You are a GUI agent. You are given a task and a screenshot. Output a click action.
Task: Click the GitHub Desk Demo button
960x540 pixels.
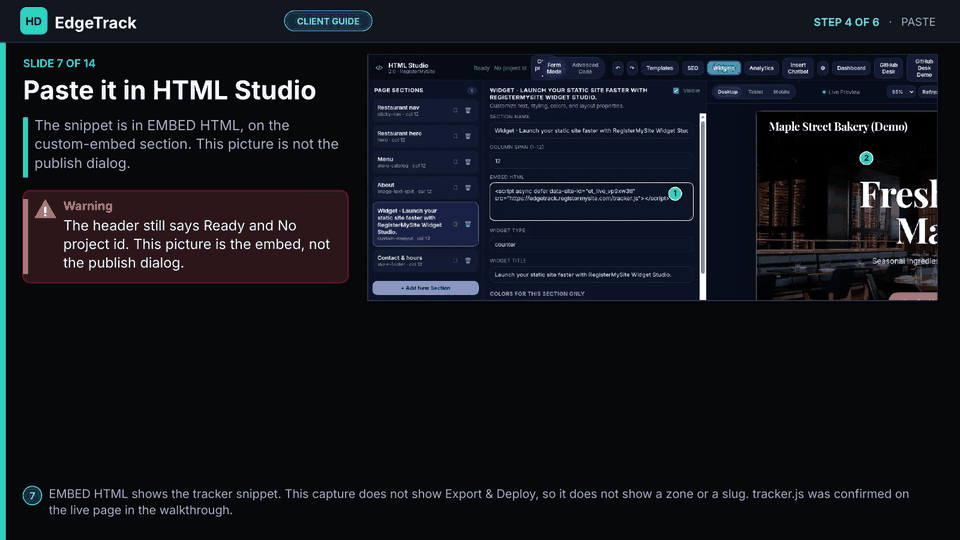click(x=924, y=68)
